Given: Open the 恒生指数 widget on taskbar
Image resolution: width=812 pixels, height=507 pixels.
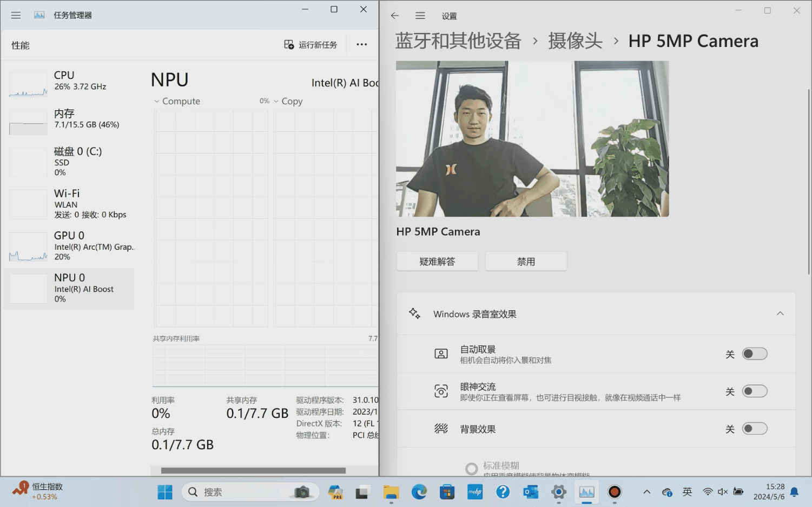Looking at the screenshot, I should coord(38,491).
